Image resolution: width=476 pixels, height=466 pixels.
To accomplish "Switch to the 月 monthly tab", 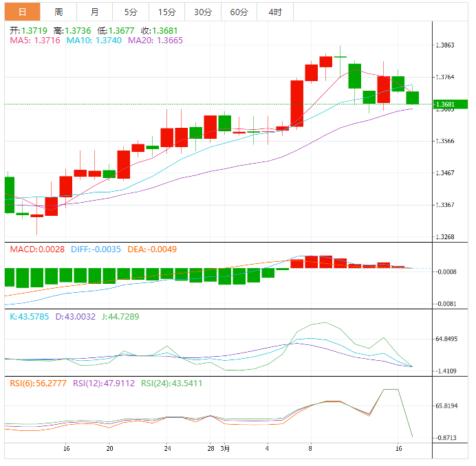I will pos(95,12).
